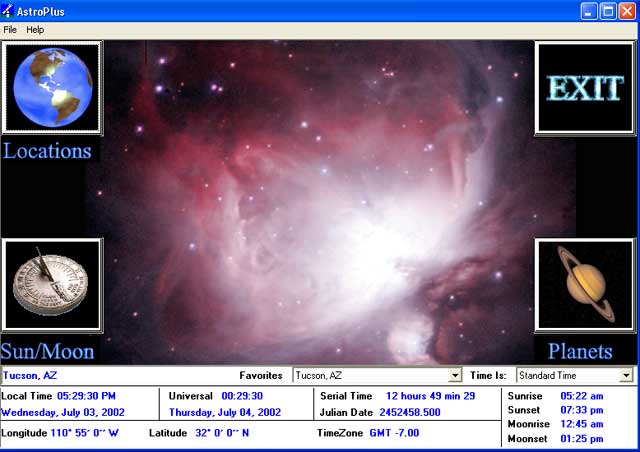
Task: Click the Saturn Planets icon
Action: 585,285
